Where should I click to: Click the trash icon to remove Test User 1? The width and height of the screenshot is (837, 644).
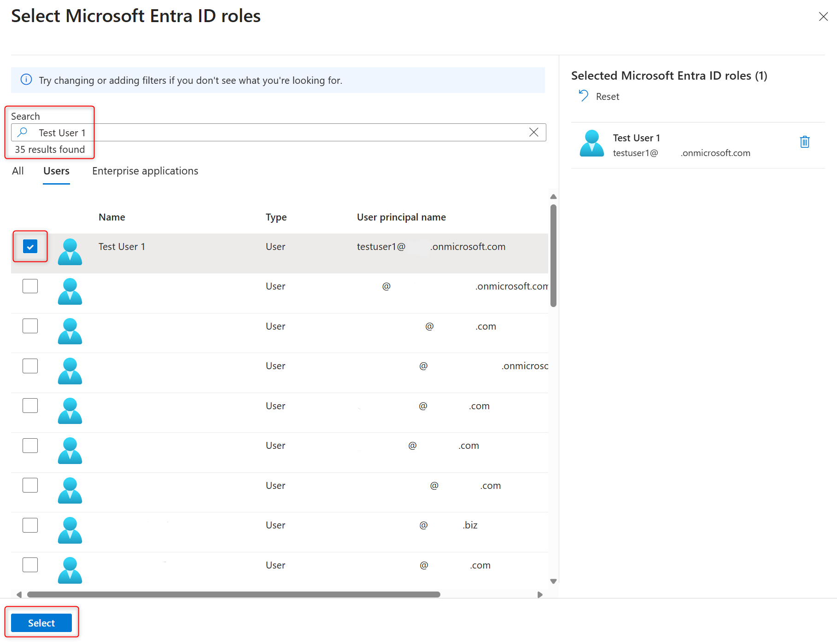tap(804, 142)
